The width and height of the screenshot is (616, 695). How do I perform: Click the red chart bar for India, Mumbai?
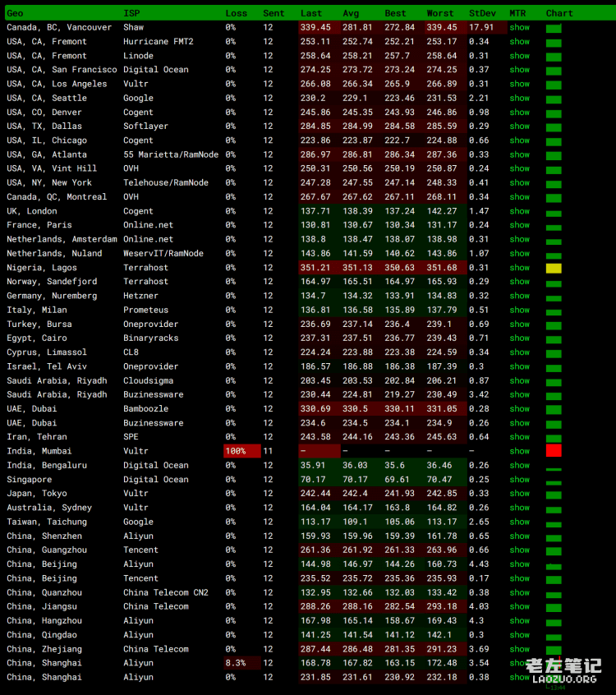coord(554,450)
